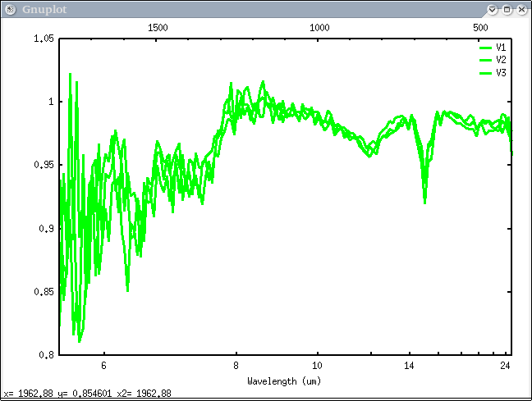The width and height of the screenshot is (532, 401).
Task: Click the x-axis tick label 8
Action: 236,366
